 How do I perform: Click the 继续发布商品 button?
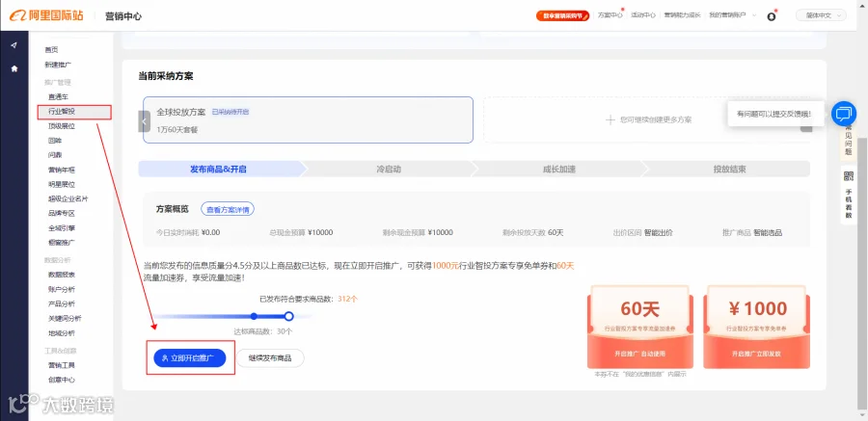pyautogui.click(x=270, y=358)
